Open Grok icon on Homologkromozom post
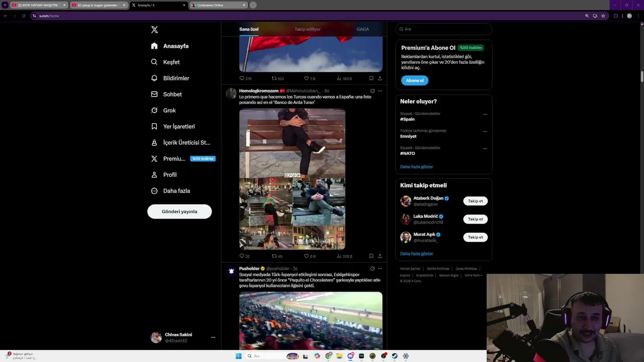Screen dimensions: 644x362 [x=372, y=91]
